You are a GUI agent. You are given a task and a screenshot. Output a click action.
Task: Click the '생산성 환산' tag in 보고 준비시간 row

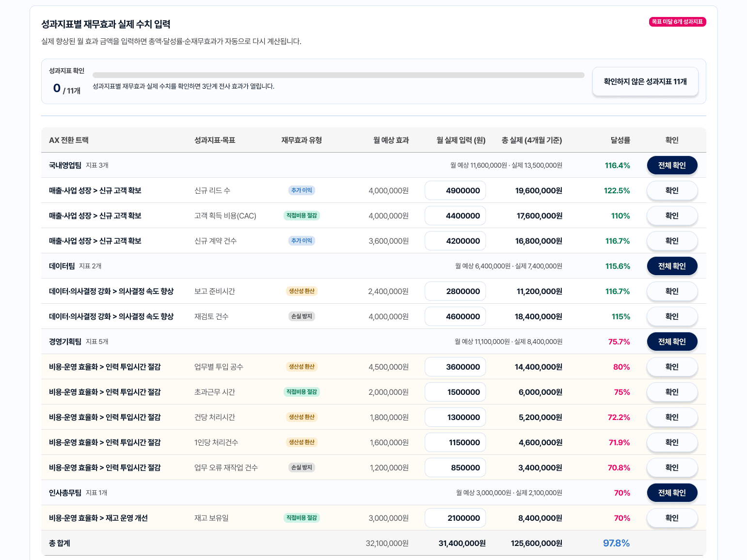[302, 291]
